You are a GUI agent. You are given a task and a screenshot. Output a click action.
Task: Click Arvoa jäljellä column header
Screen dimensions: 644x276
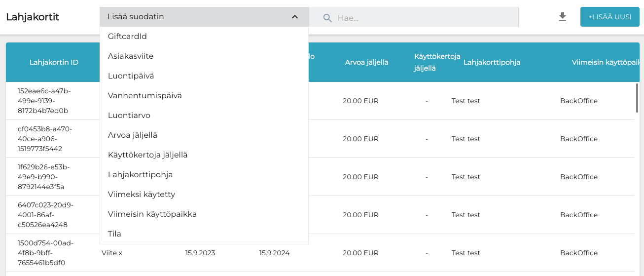(366, 62)
